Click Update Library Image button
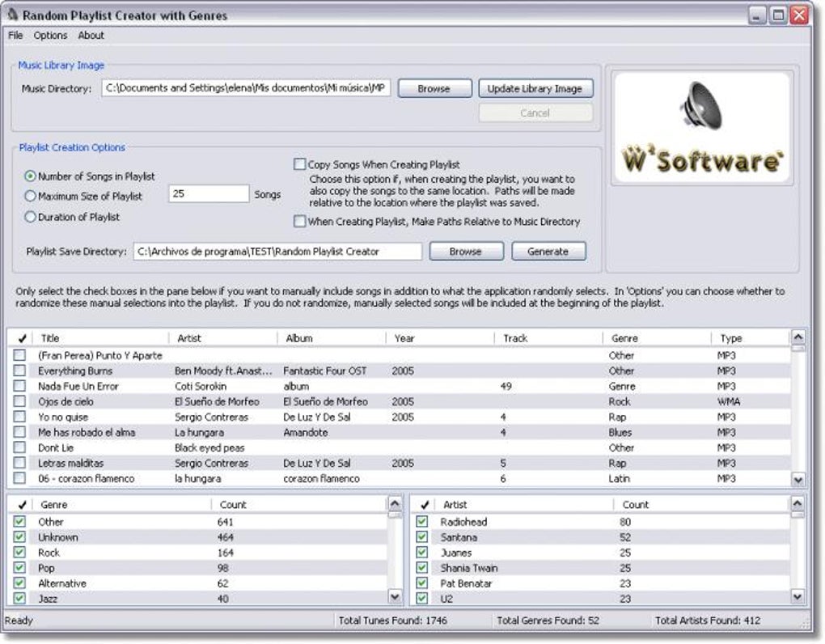The image size is (825, 644). point(535,88)
